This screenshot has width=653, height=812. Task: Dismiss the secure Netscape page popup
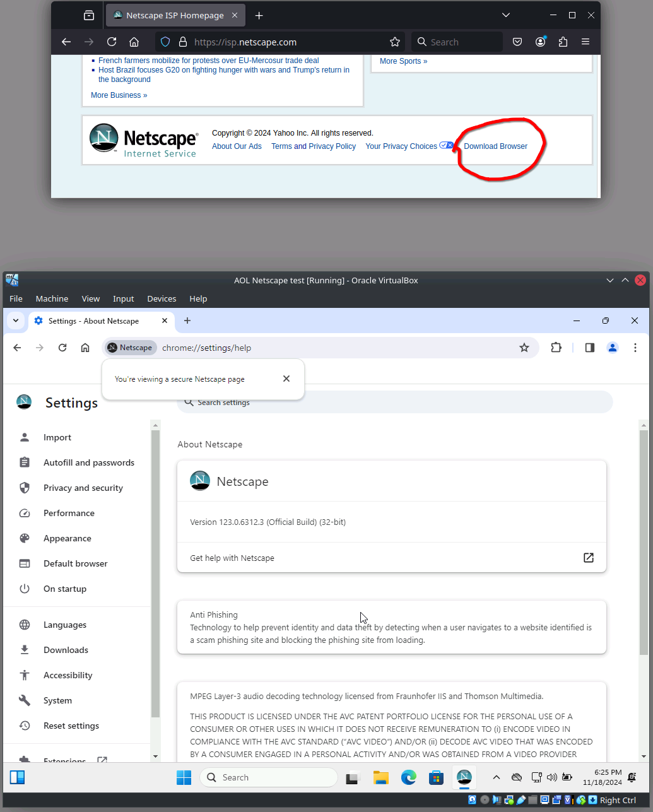click(x=286, y=379)
